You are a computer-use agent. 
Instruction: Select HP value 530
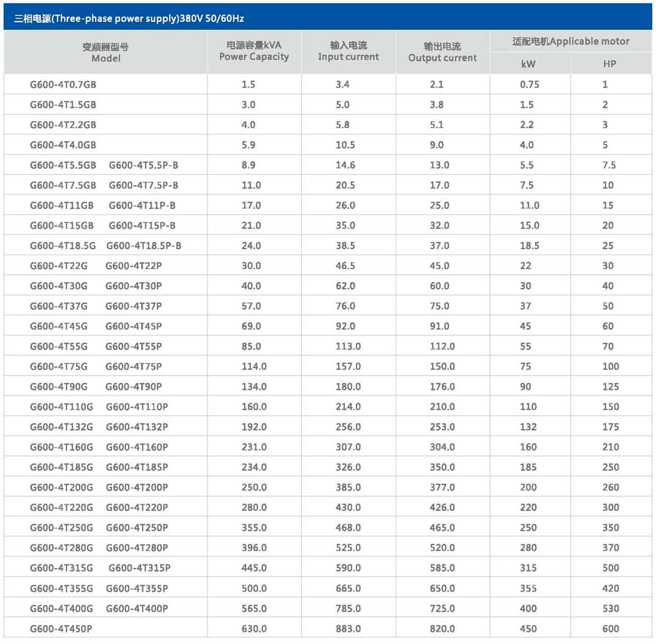pyautogui.click(x=610, y=608)
